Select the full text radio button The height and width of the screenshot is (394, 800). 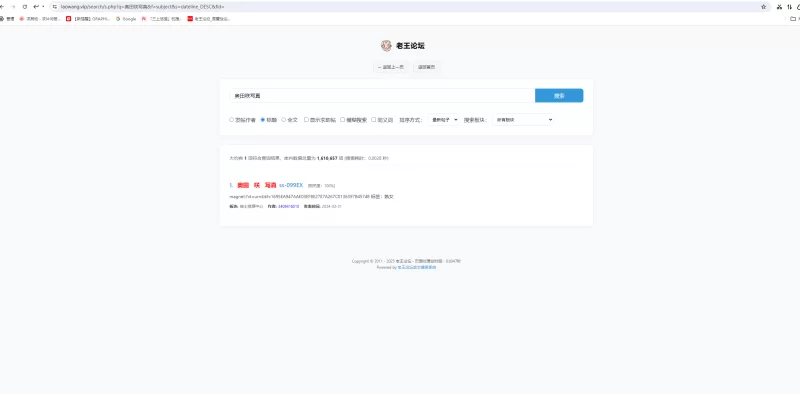tap(284, 120)
